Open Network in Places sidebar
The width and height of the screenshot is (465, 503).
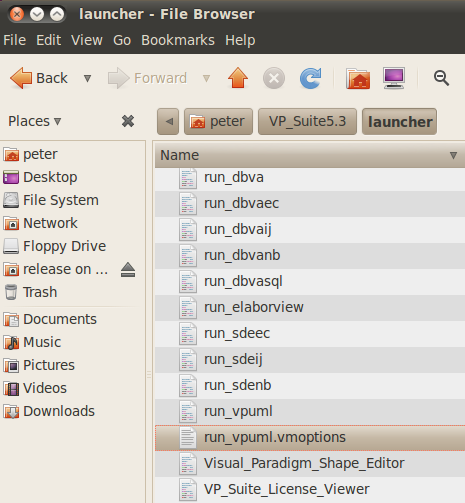coord(73,223)
